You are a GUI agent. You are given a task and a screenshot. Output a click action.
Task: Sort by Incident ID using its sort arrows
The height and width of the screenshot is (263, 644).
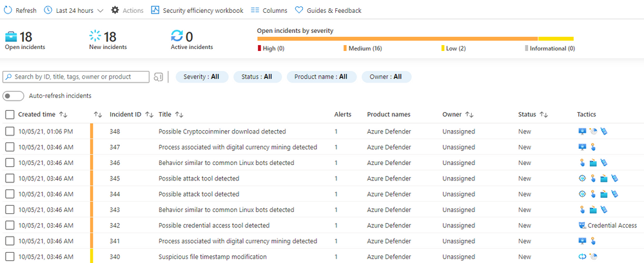150,115
